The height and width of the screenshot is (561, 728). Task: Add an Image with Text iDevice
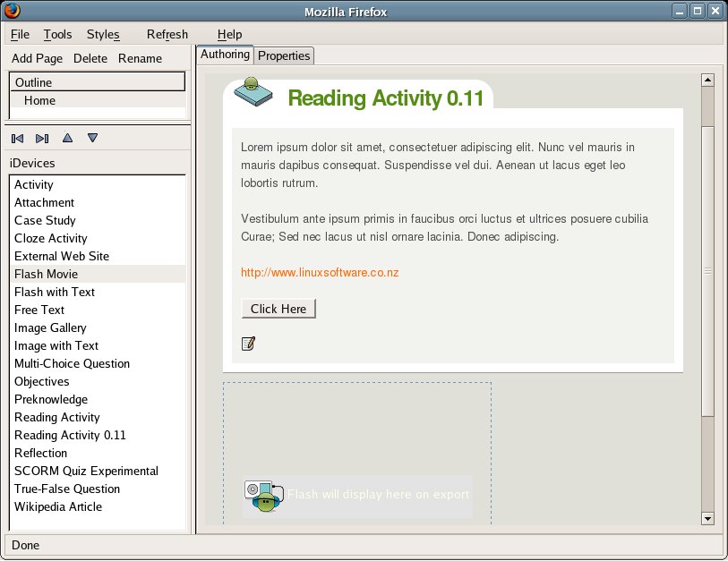click(97, 345)
